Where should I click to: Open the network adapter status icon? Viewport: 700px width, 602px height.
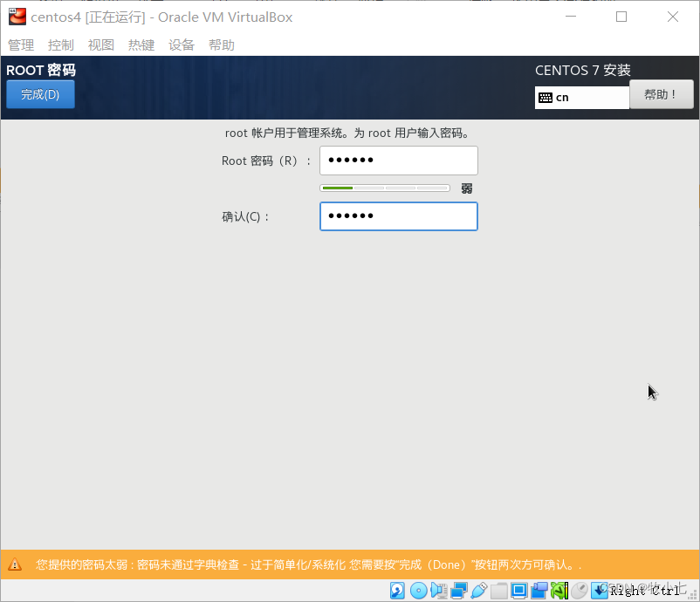click(458, 591)
